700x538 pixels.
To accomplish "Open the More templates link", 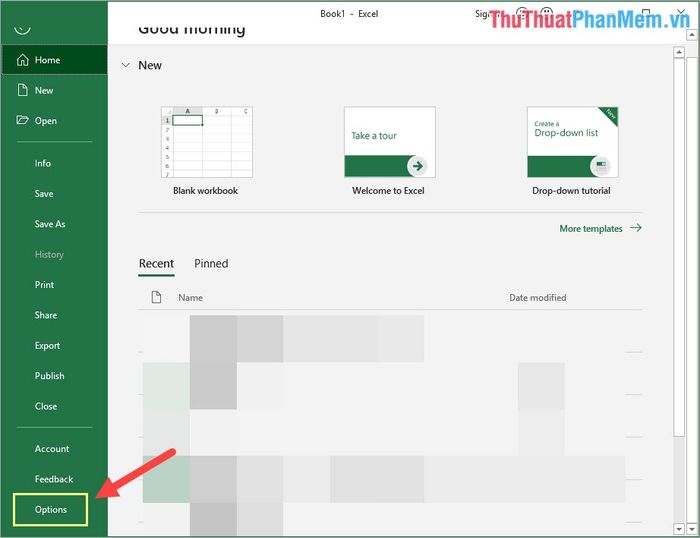I will tap(591, 229).
